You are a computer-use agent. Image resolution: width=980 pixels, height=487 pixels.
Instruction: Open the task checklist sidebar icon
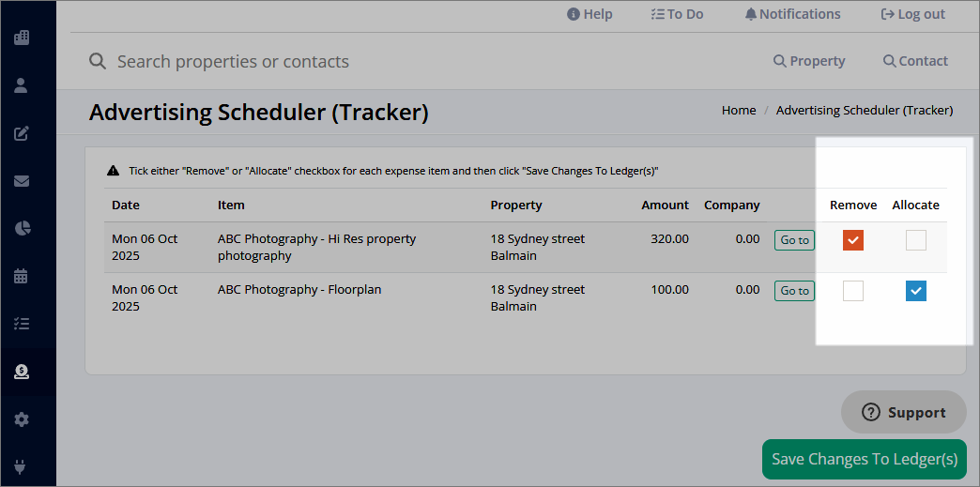tap(22, 324)
